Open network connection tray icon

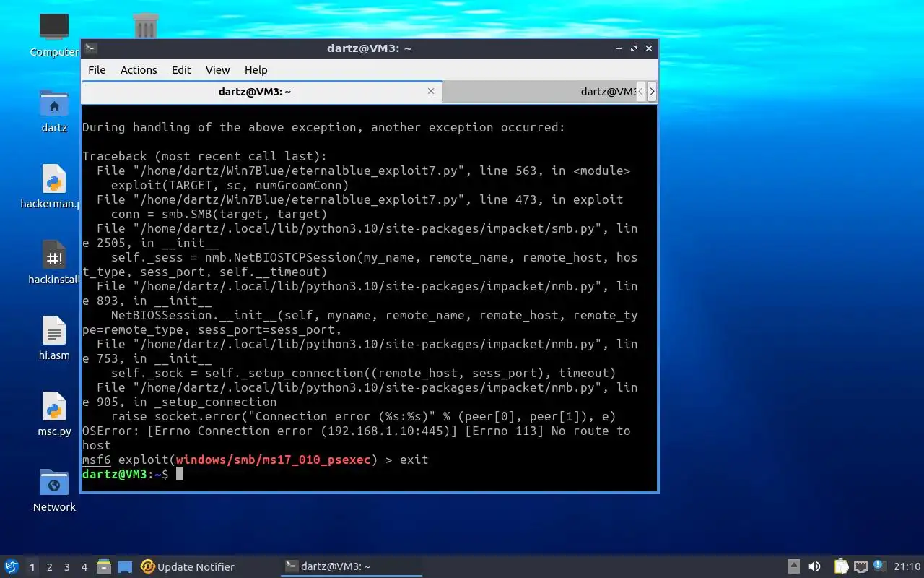[x=860, y=566]
